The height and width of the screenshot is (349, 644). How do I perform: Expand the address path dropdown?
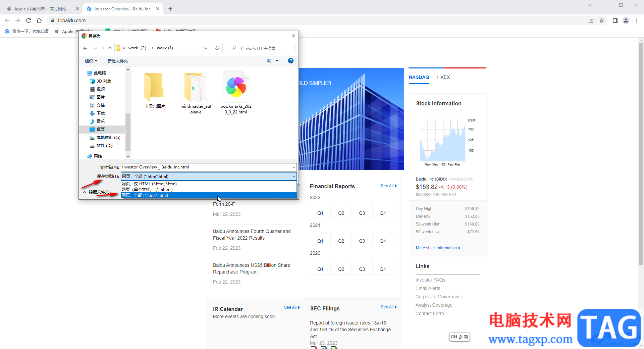point(206,48)
